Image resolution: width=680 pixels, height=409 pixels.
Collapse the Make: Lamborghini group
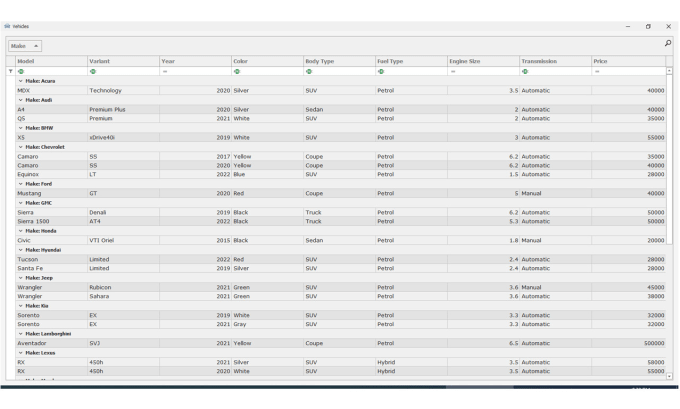point(20,334)
